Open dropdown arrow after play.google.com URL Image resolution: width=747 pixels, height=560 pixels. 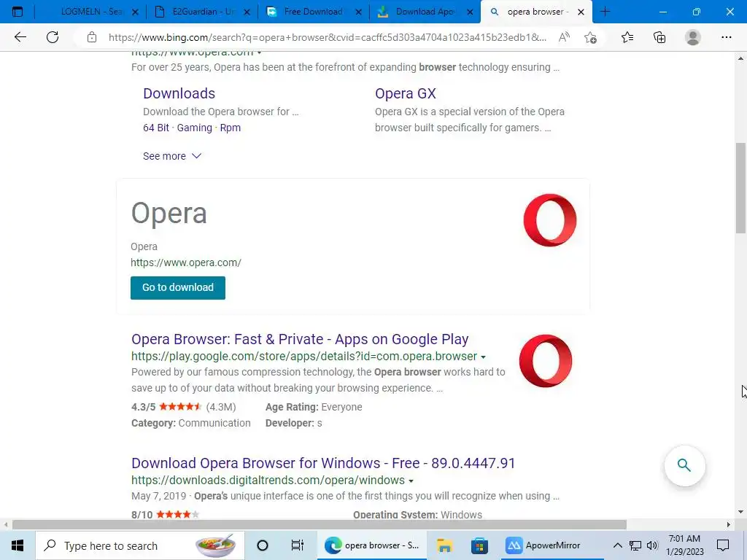click(x=483, y=357)
